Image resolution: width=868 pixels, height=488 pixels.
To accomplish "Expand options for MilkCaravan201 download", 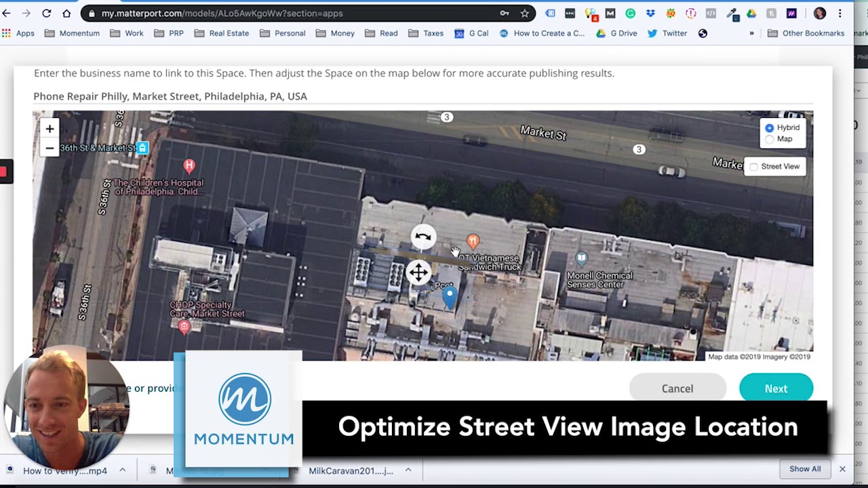I will tap(408, 470).
